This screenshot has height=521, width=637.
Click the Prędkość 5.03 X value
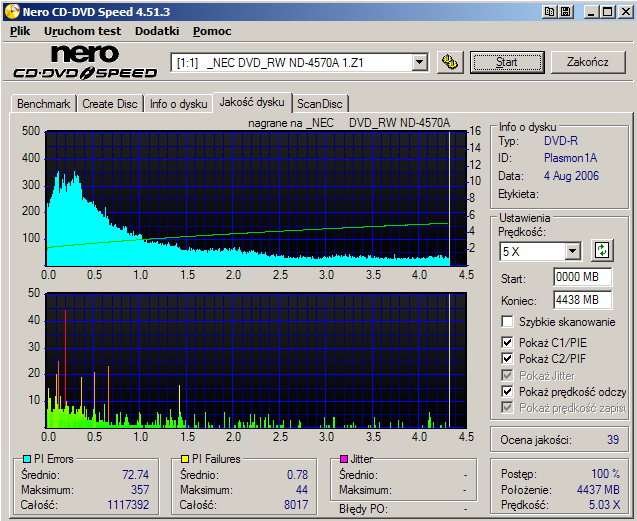point(604,505)
